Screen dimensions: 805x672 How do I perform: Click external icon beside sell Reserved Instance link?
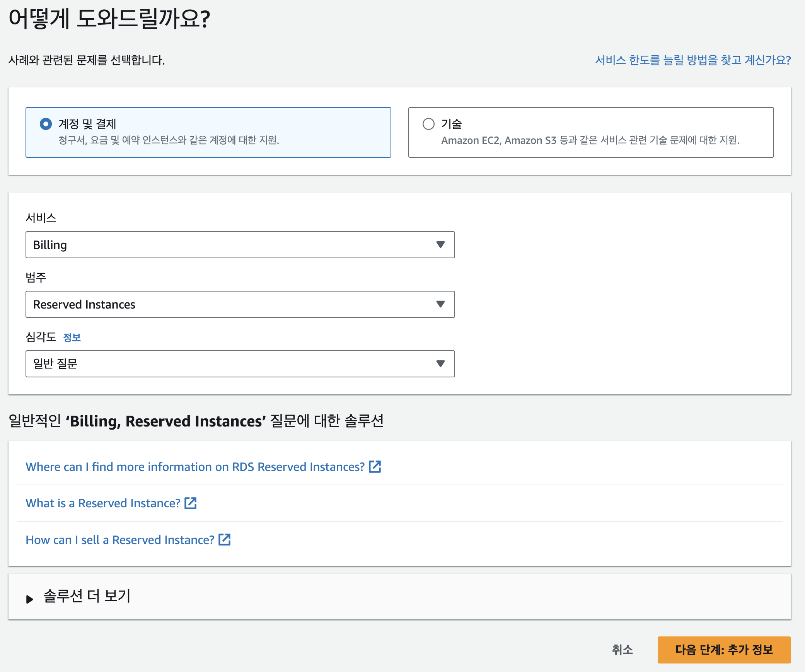pos(225,540)
